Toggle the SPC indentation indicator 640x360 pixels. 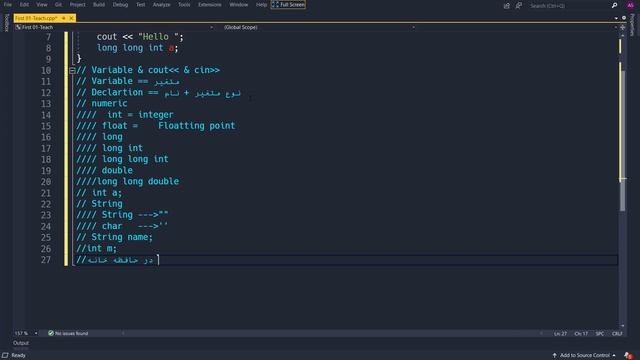click(600, 334)
